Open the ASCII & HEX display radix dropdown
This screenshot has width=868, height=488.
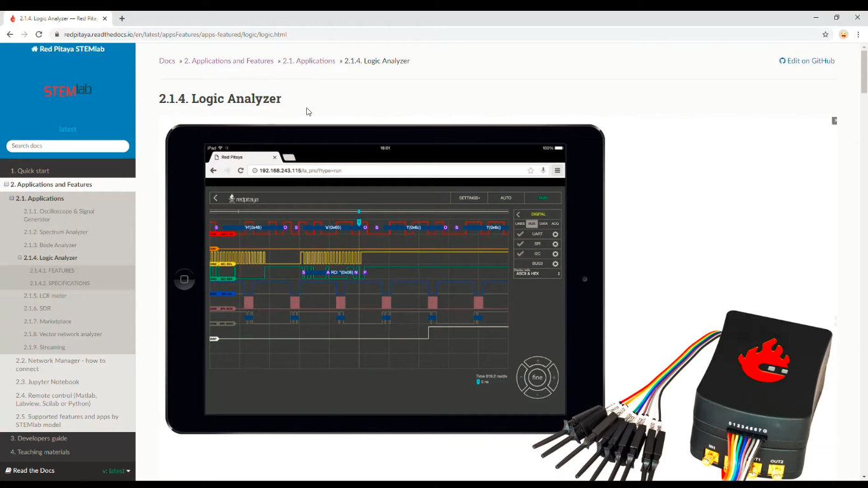pos(537,273)
